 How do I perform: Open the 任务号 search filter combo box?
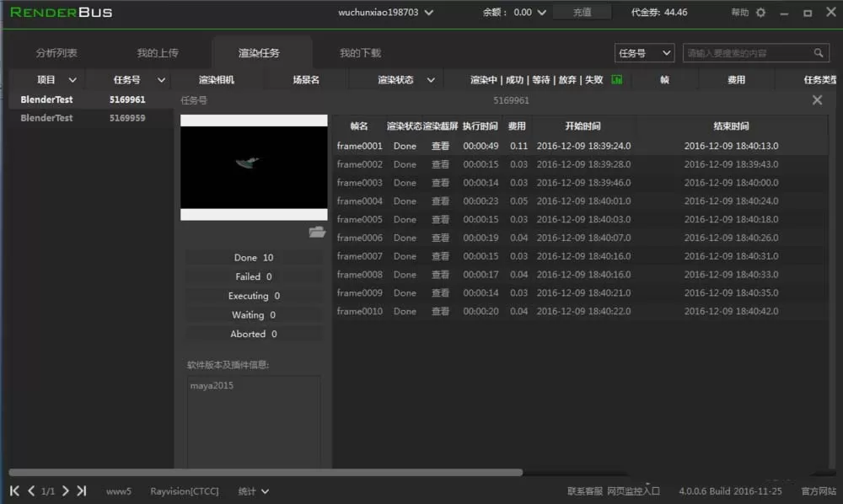tap(644, 52)
